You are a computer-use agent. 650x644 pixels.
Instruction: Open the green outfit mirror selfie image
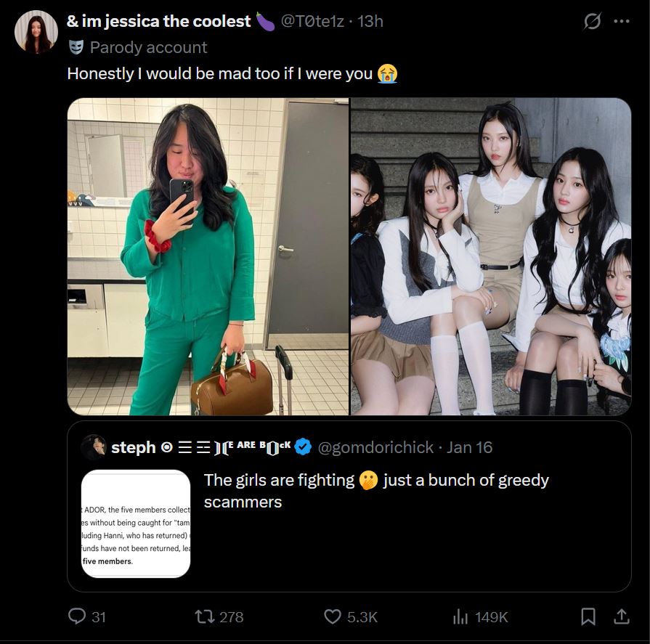pyautogui.click(x=208, y=256)
